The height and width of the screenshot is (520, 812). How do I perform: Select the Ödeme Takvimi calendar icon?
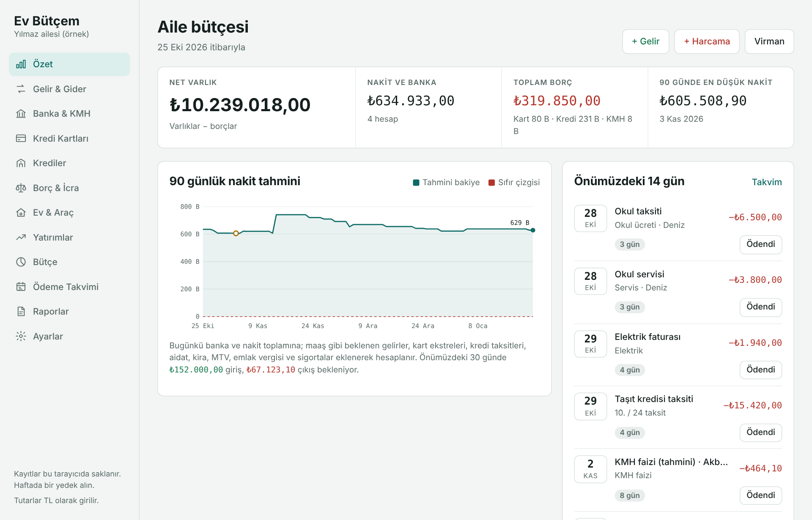pos(21,287)
